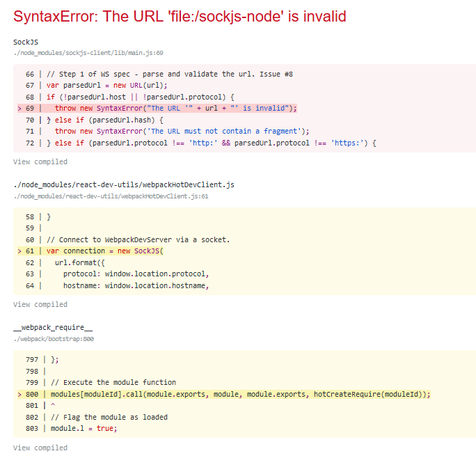Click highlighted line 69 throw new SyntaxError

click(x=157, y=108)
